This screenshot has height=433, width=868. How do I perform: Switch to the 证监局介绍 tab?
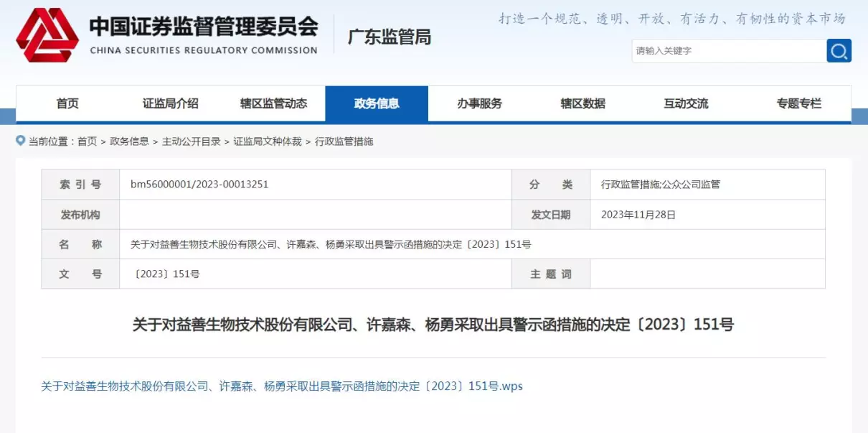coord(171,103)
